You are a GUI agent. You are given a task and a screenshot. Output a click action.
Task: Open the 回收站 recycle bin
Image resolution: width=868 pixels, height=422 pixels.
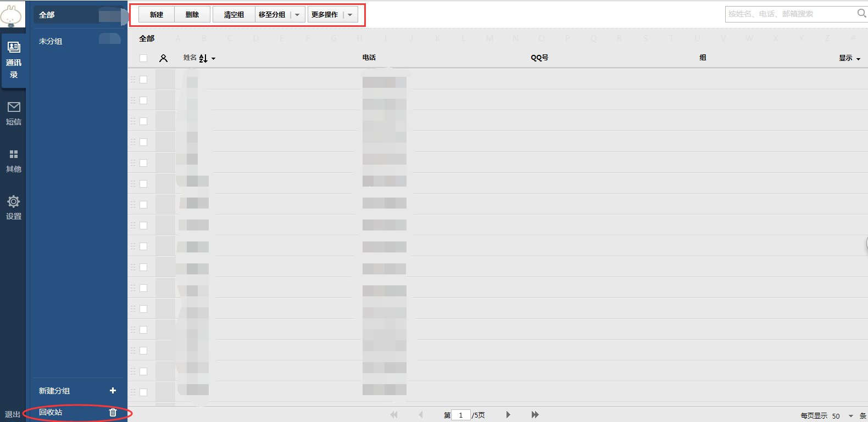pyautogui.click(x=51, y=412)
